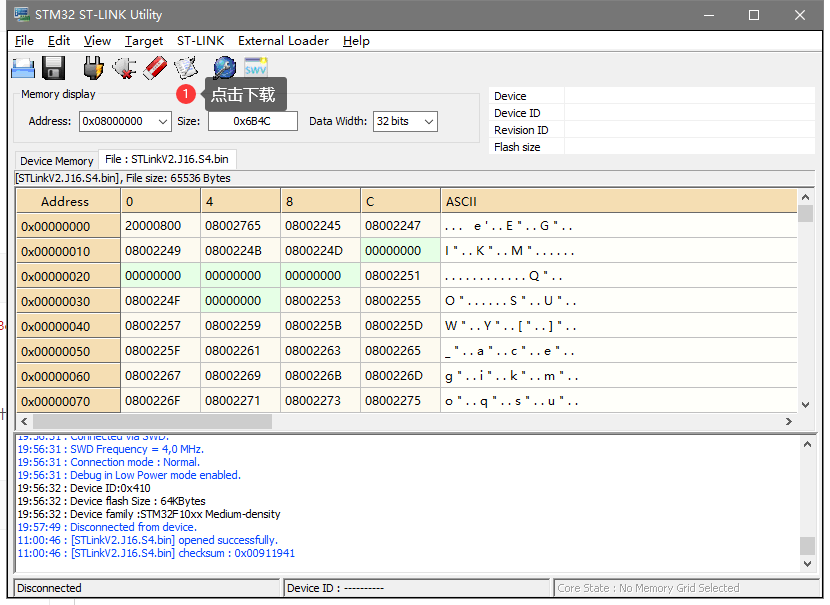This screenshot has height=605, width=830.
Task: Click the column header labeled 8
Action: pyautogui.click(x=320, y=201)
